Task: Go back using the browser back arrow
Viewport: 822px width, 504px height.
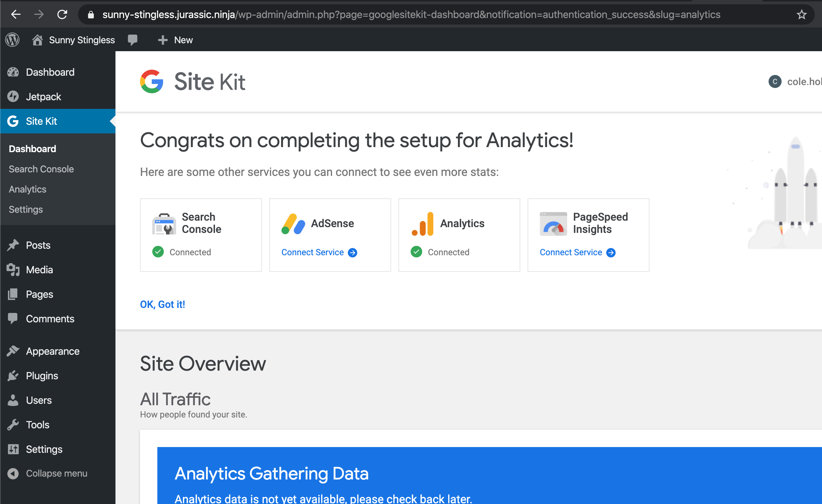Action: pos(16,14)
